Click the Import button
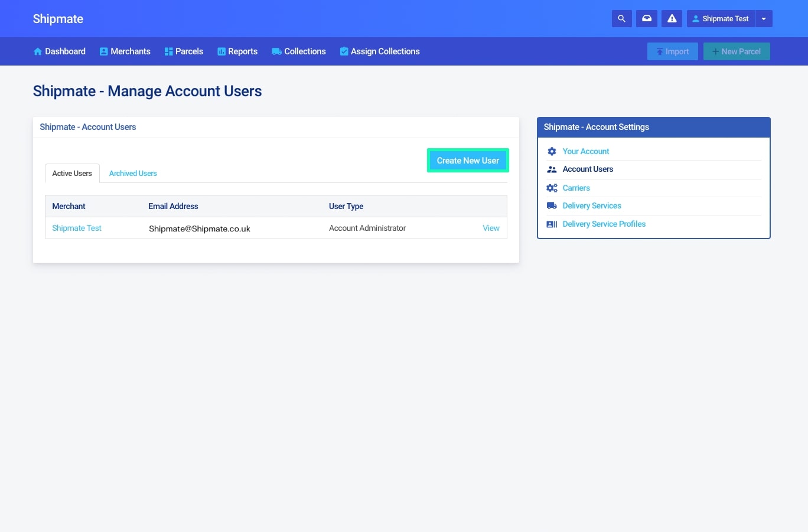 pos(673,51)
